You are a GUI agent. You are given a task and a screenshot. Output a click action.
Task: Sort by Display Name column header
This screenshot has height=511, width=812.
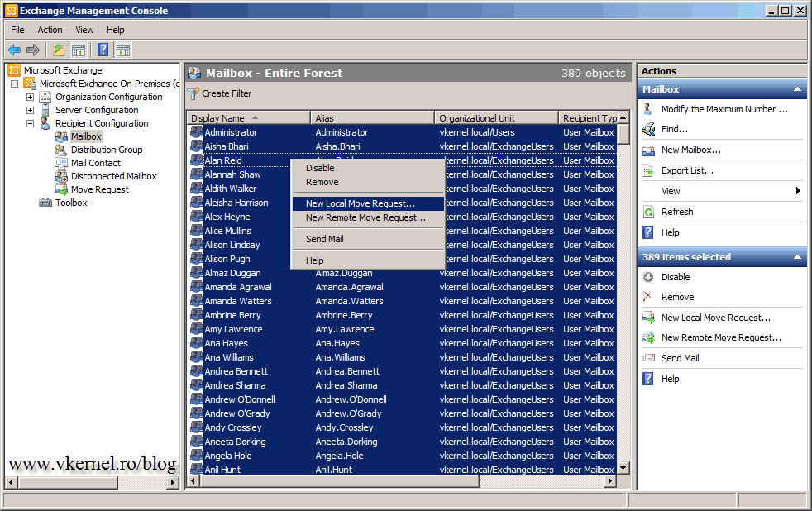[x=248, y=118]
